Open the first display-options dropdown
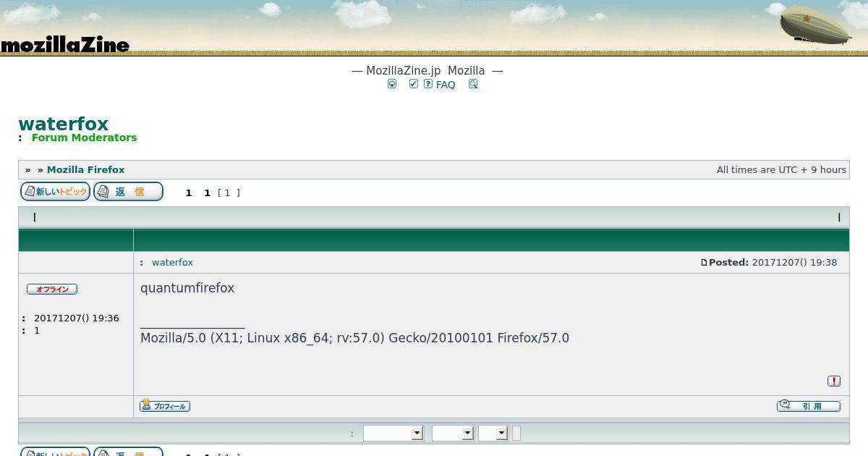The image size is (868, 456). (x=393, y=433)
